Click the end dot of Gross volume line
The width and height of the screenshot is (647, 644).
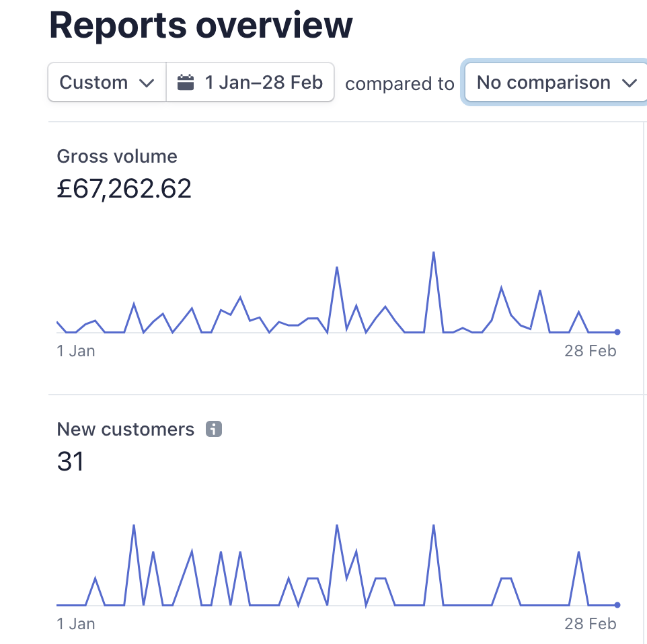click(x=617, y=331)
